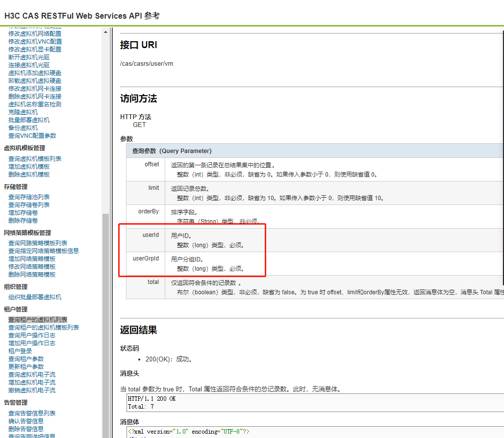Open 查询存储卷列表 link
Viewport: 504px width, 438px height.
click(x=29, y=205)
